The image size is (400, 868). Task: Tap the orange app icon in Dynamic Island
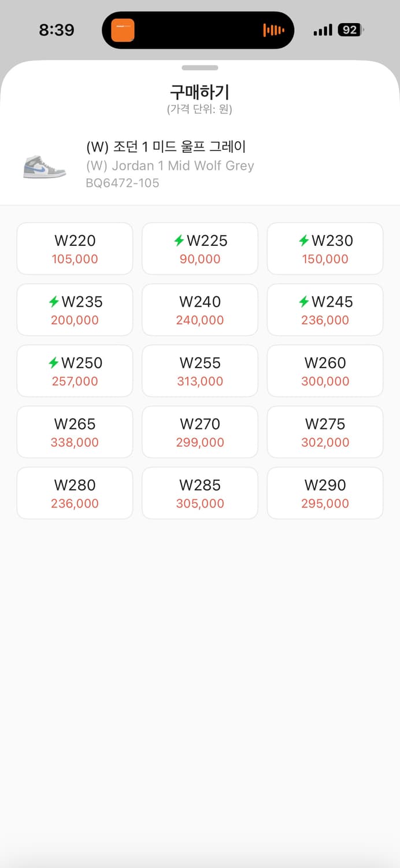point(123,30)
